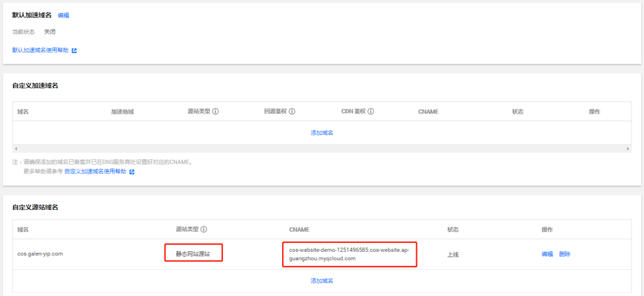Click 添加域名 in 自定义源站域名 table

[321, 280]
